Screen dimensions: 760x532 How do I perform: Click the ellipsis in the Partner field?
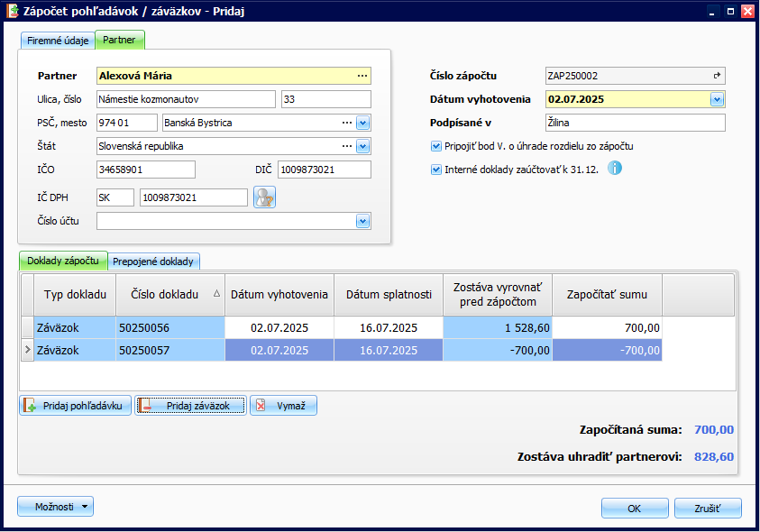click(x=362, y=76)
